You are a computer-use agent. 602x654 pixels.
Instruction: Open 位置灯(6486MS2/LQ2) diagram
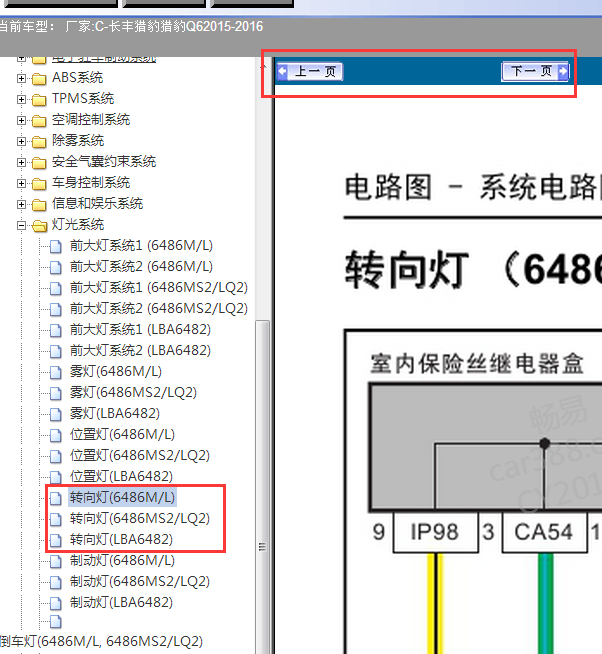[140, 455]
